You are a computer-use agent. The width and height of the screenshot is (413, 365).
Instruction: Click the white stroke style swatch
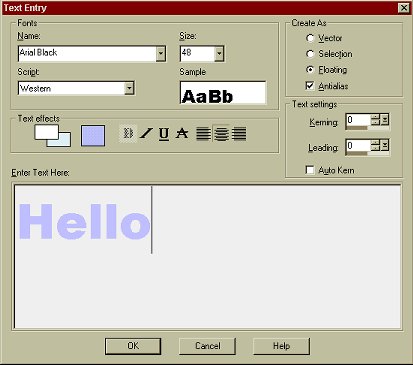pos(46,132)
